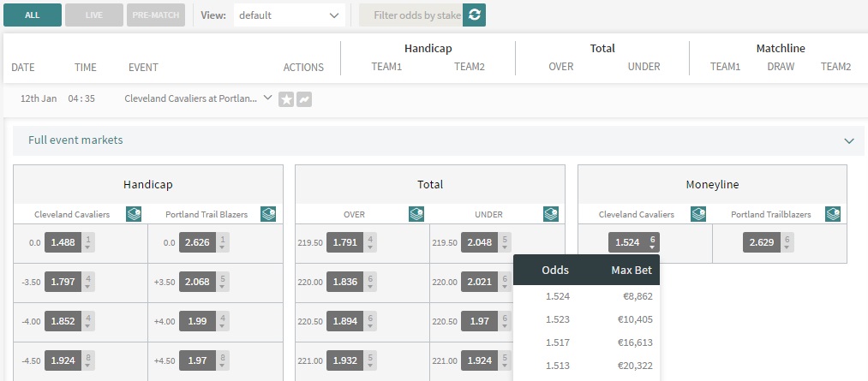Select Cavaliers -4.50 odds 1.924
The height and width of the screenshot is (381, 868).
63,360
